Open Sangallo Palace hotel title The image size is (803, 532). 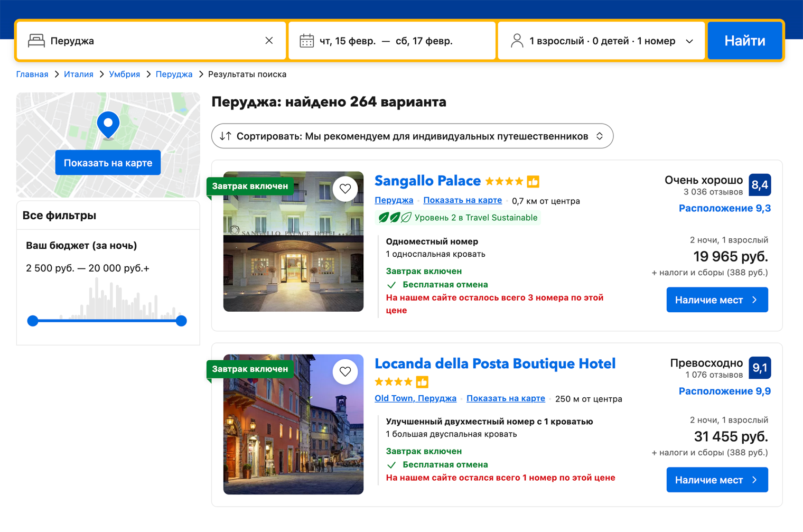(x=427, y=181)
